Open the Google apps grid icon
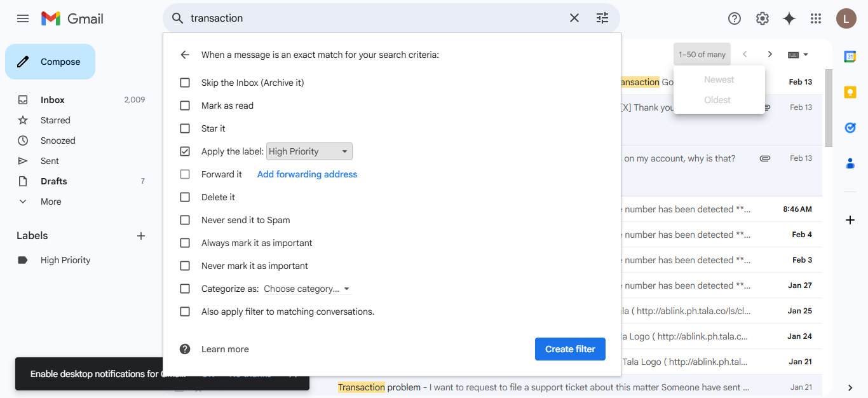The height and width of the screenshot is (398, 868). pos(816,18)
